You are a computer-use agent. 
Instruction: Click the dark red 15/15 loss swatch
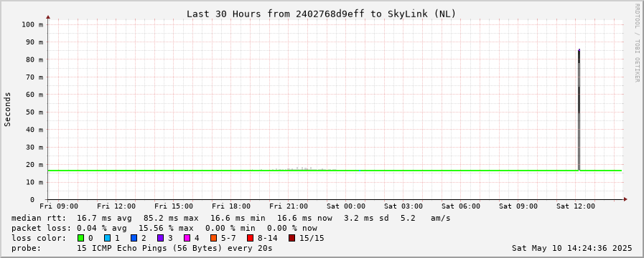point(291,238)
